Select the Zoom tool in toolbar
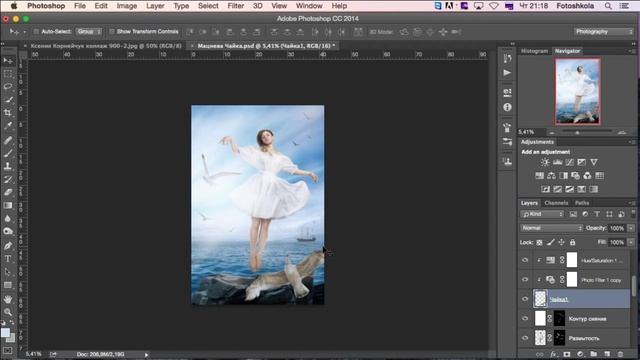Image resolution: width=640 pixels, height=360 pixels. tap(8, 312)
